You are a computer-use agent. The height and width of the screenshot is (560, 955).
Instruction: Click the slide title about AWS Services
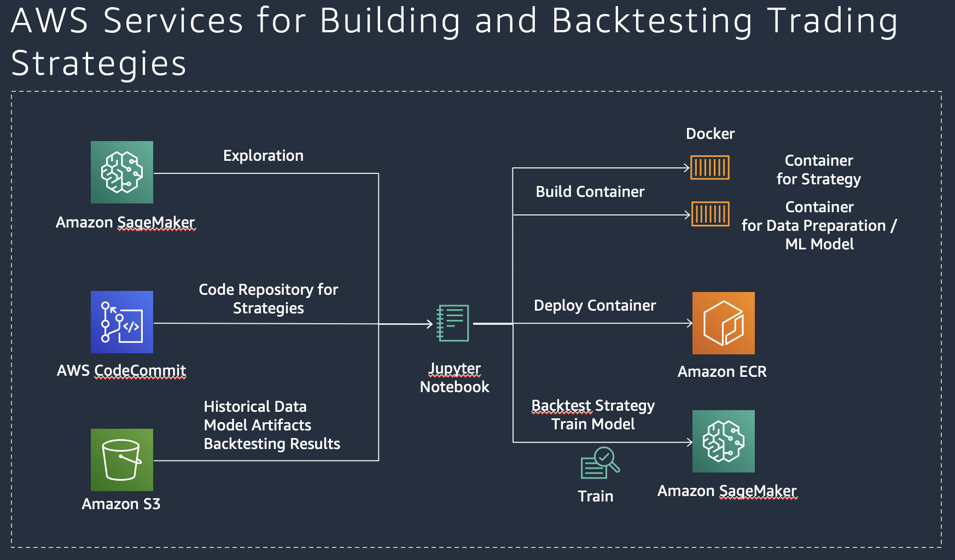coord(454,42)
